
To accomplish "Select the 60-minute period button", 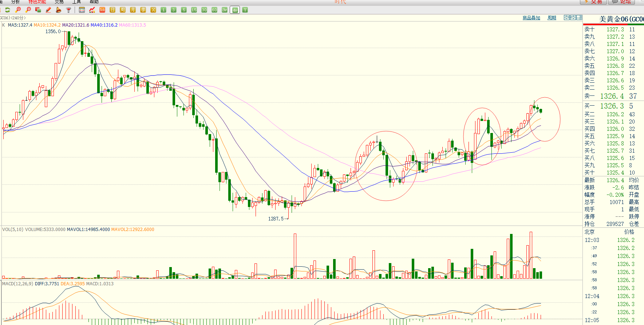I will point(214,10).
